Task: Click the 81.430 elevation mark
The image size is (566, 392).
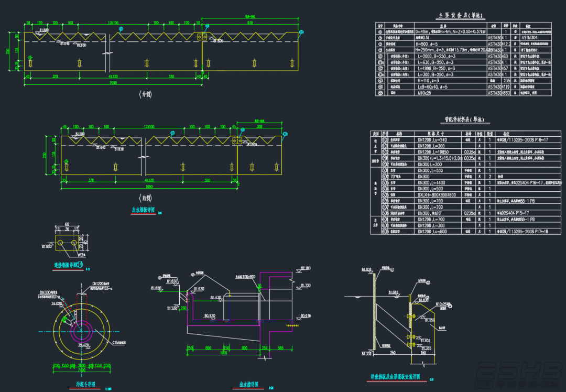Action: click(x=216, y=298)
